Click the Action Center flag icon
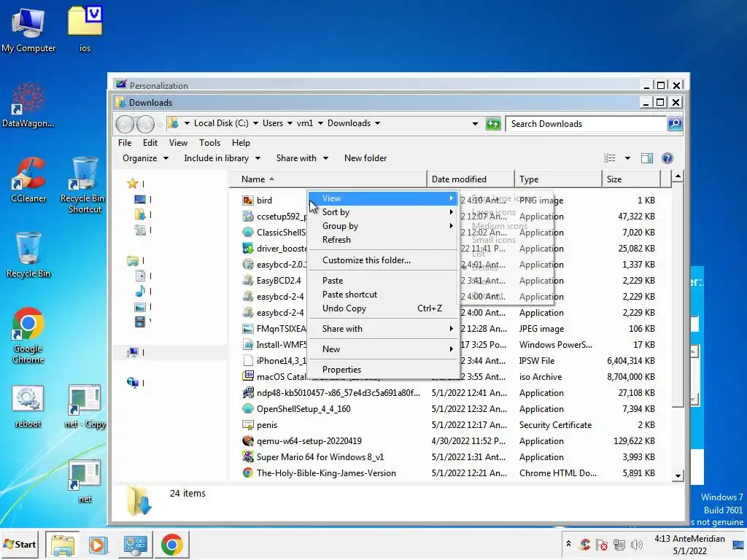 602,544
